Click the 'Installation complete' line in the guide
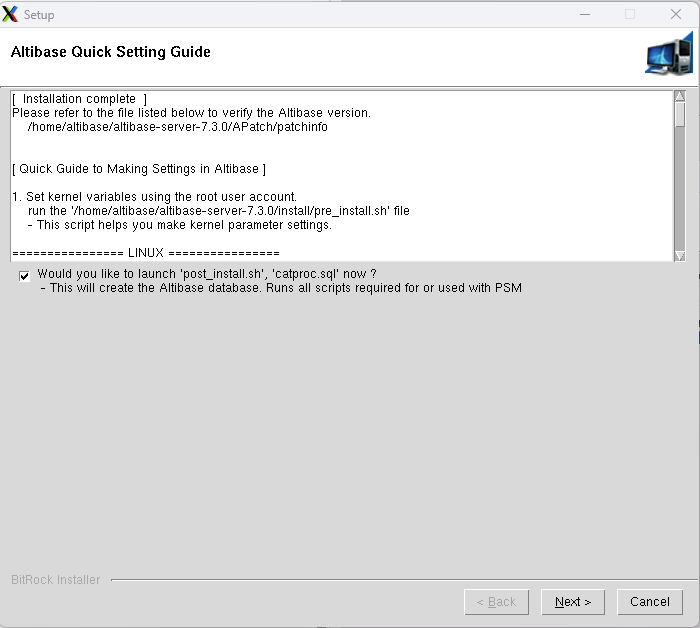 pos(80,99)
